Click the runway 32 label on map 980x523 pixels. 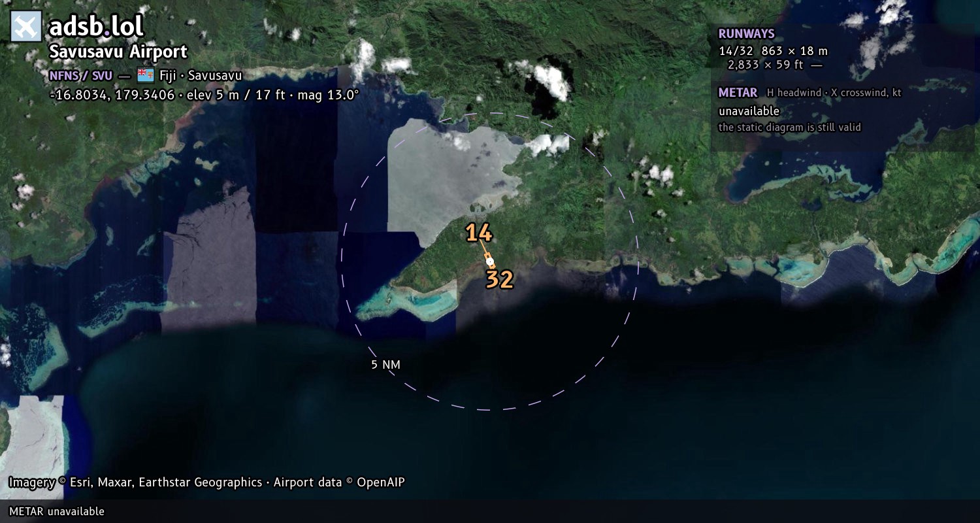pos(499,280)
